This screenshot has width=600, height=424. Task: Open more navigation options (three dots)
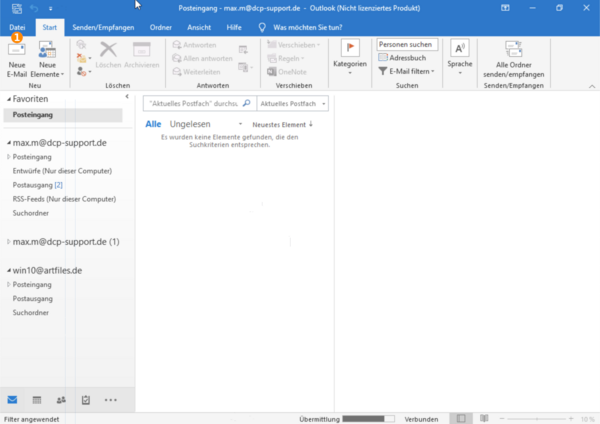point(111,400)
